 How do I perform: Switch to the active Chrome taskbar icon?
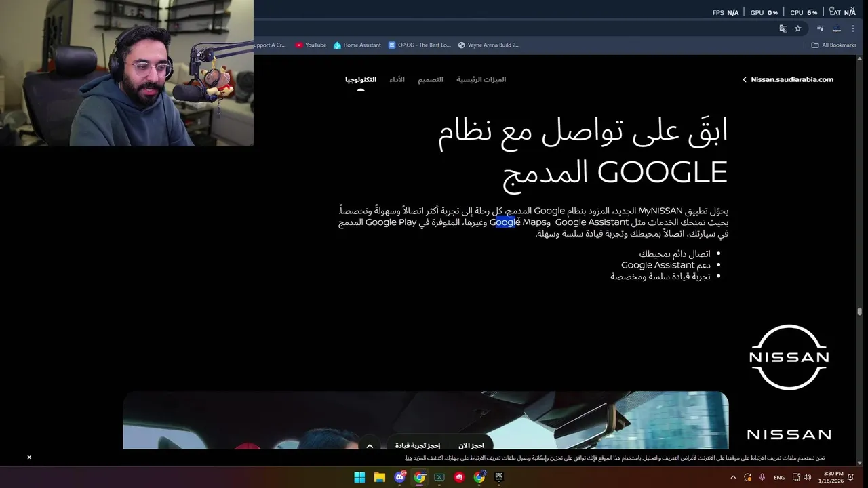coord(420,477)
